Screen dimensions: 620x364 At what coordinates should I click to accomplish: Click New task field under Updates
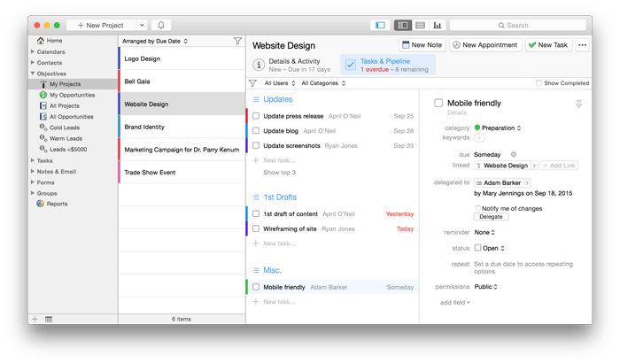pos(279,160)
